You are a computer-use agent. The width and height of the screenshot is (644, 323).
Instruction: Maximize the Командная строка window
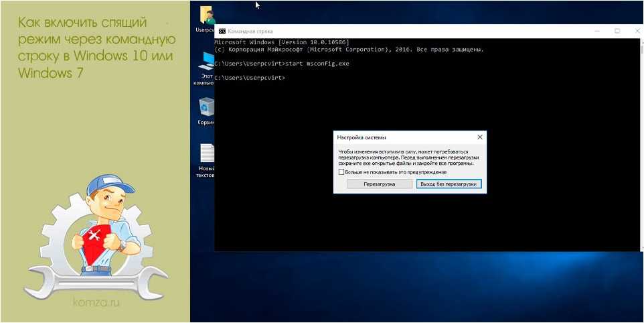[x=617, y=31]
